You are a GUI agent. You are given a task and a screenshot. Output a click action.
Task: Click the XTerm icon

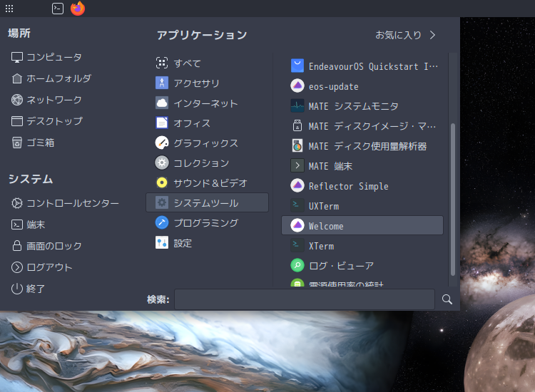click(x=297, y=245)
